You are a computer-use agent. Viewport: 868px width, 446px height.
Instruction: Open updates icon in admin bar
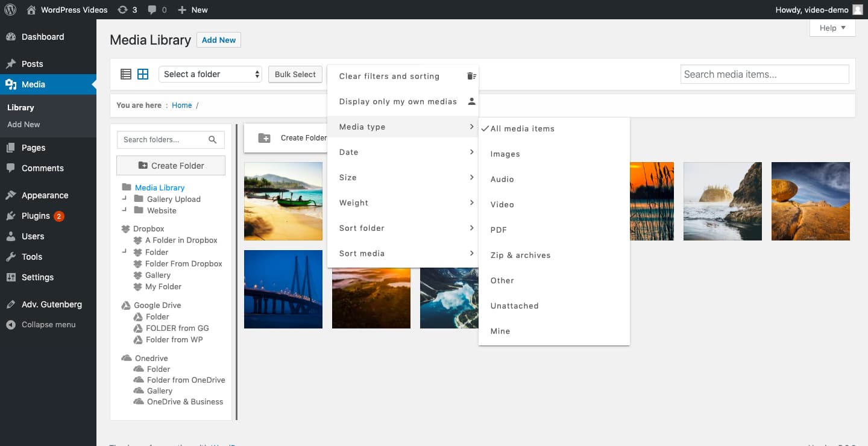point(122,10)
